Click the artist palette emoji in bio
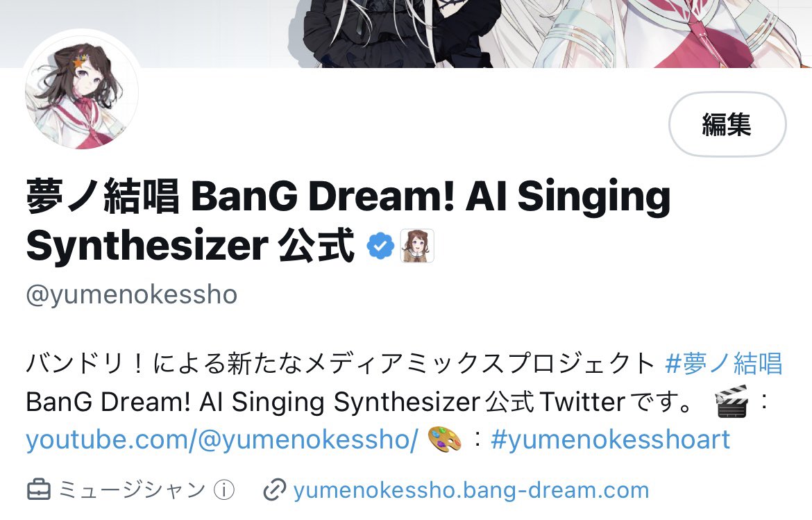 pos(445,439)
